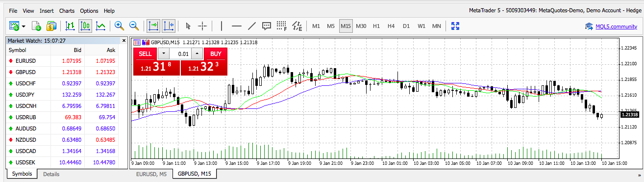
Task: Increase trade volume with up arrow
Action: tap(197, 53)
